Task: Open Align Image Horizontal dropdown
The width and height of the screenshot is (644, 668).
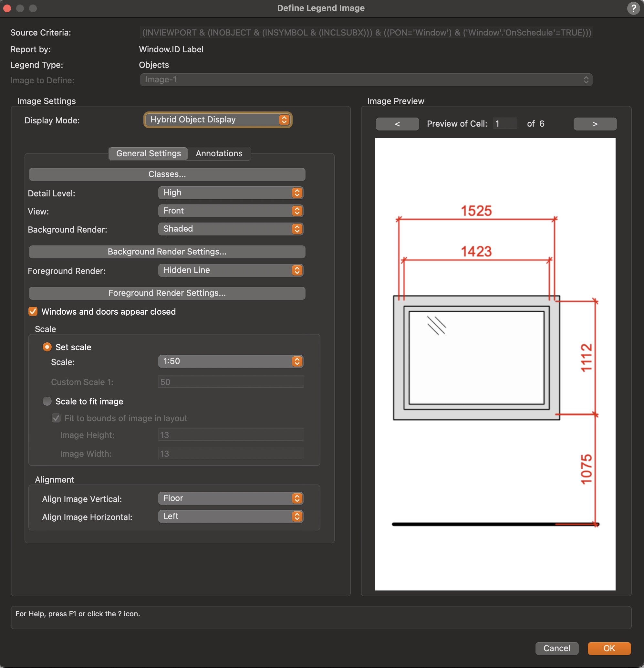Action: pyautogui.click(x=230, y=516)
